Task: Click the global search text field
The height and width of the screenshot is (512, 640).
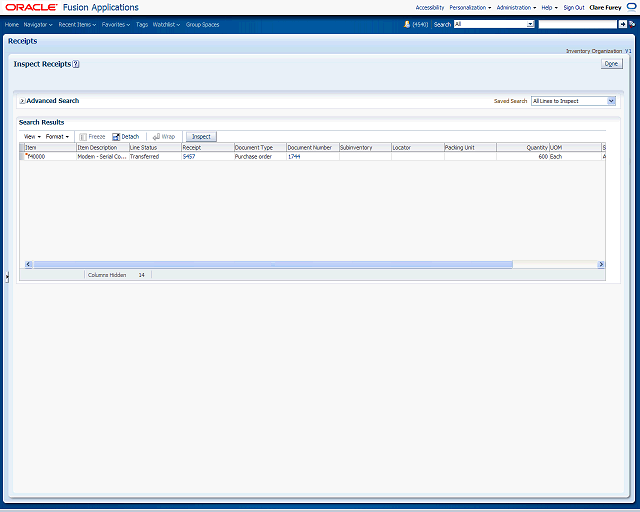Action: [x=577, y=24]
